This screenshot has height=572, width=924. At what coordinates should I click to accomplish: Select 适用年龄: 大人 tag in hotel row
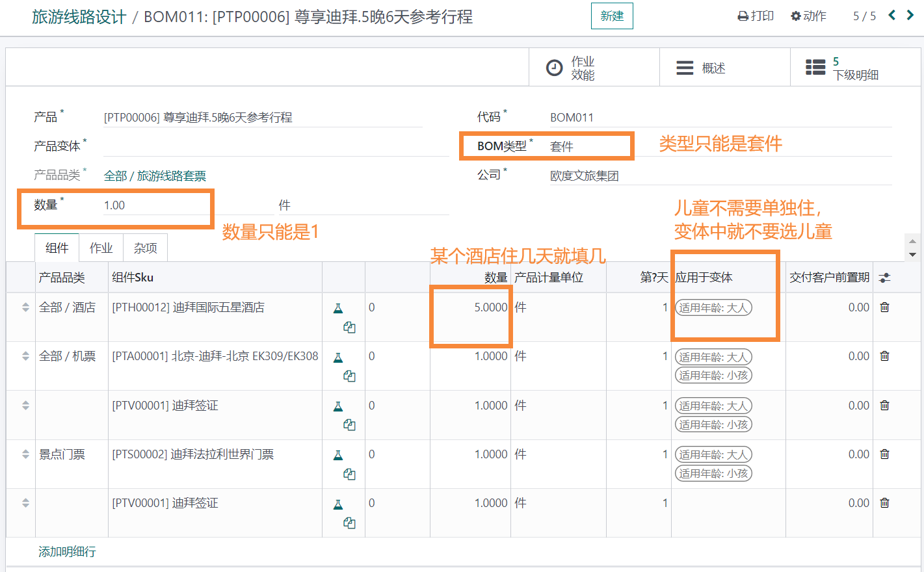(x=713, y=308)
